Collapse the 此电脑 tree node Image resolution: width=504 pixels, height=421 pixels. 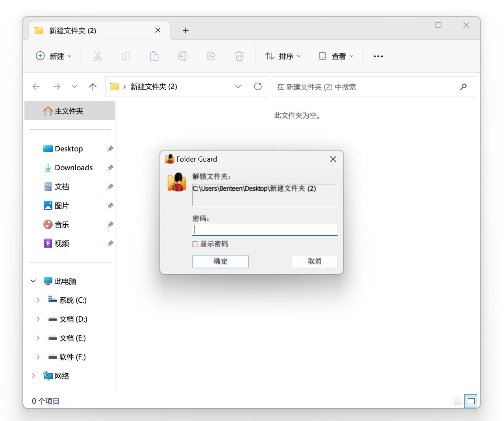coord(33,281)
